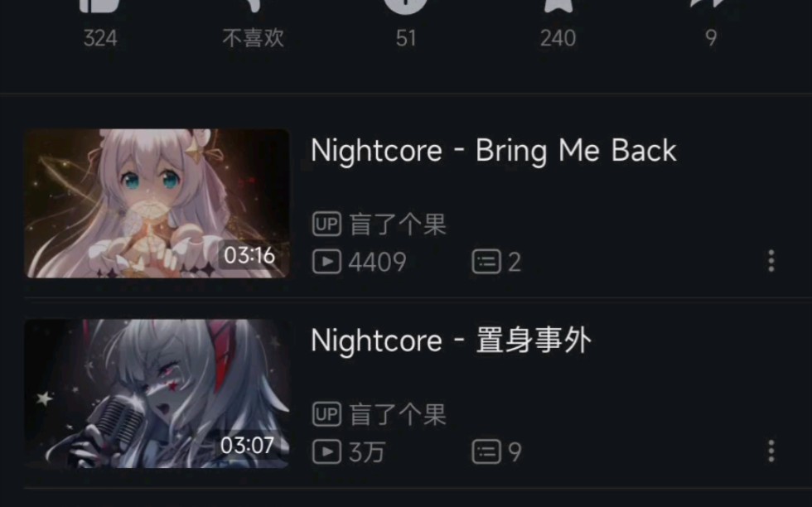Click the play count icon beside 3万
Viewport: 812px width, 507px height.
[x=326, y=451]
